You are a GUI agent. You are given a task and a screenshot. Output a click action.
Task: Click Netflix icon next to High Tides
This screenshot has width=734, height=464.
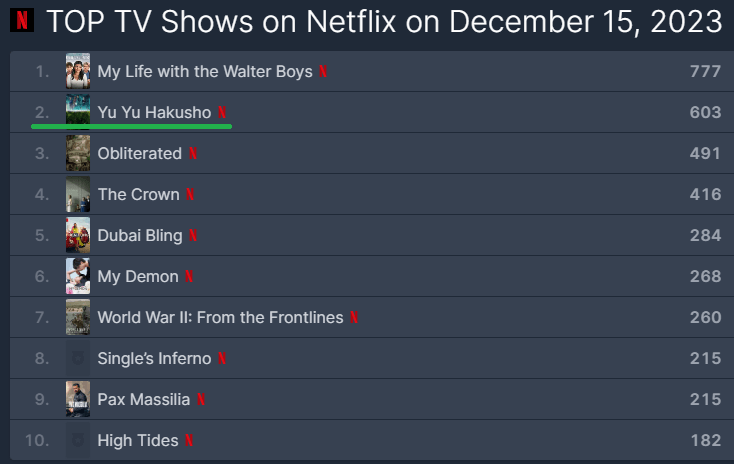[189, 441]
